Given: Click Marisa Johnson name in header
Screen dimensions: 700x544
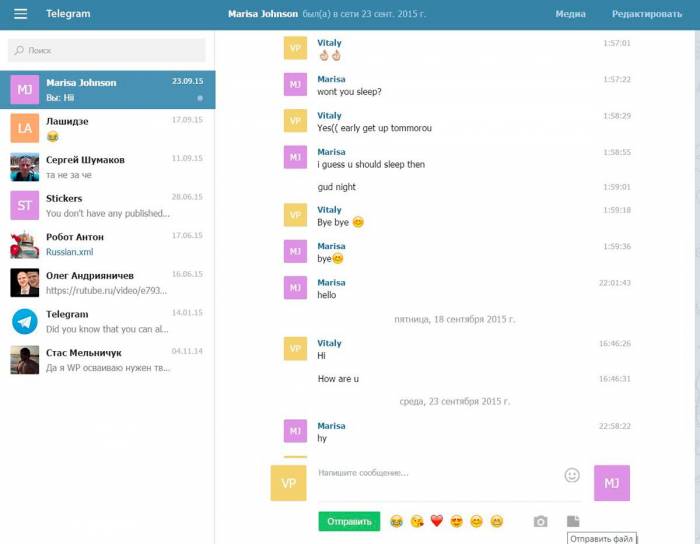Looking at the screenshot, I should (263, 14).
